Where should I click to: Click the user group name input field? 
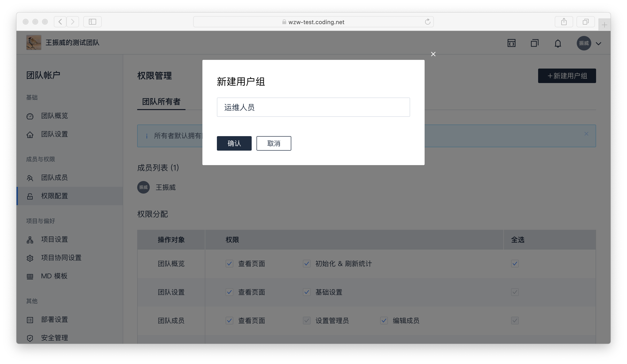pos(313,107)
